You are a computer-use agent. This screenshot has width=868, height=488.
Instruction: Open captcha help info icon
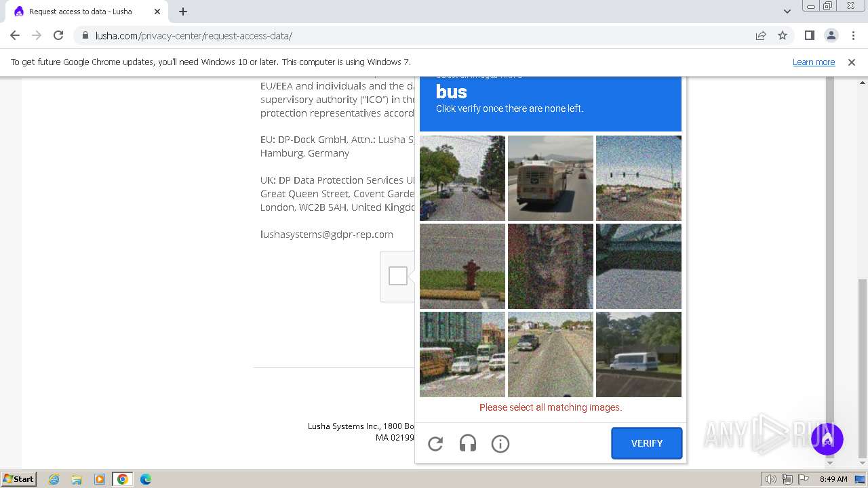click(500, 444)
